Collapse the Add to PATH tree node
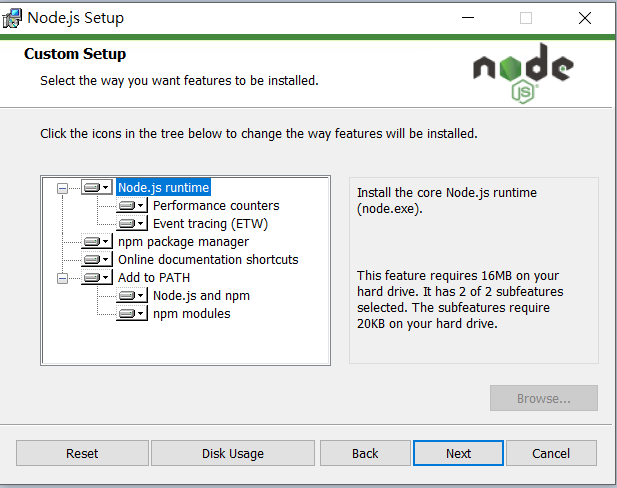This screenshot has width=617, height=488. click(62, 278)
